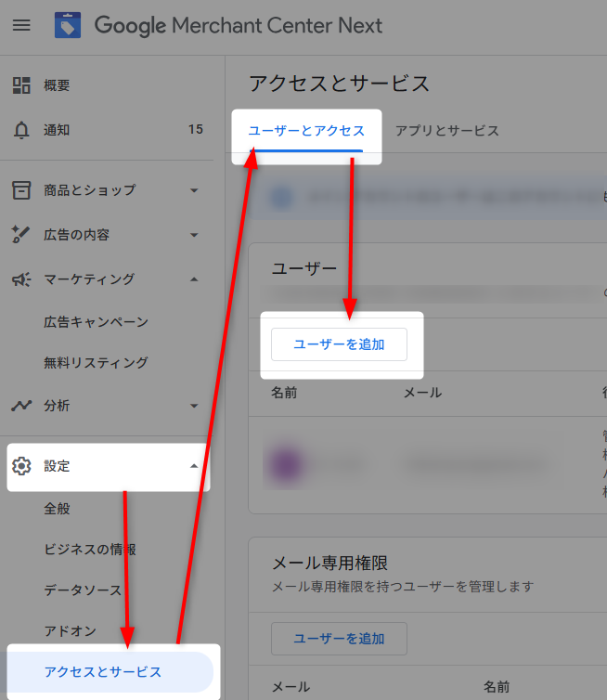Click メール column header in email-only table
Image resolution: width=607 pixels, height=700 pixels.
(x=291, y=687)
